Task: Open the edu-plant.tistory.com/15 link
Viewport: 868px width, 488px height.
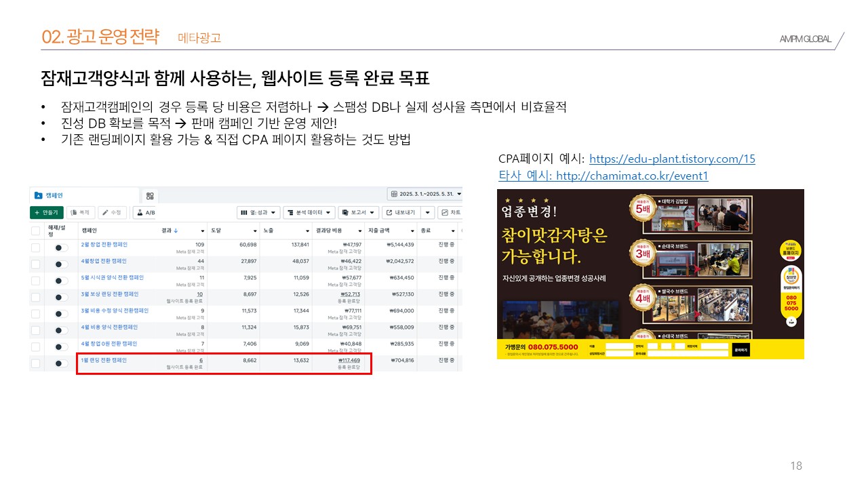Action: point(671,159)
